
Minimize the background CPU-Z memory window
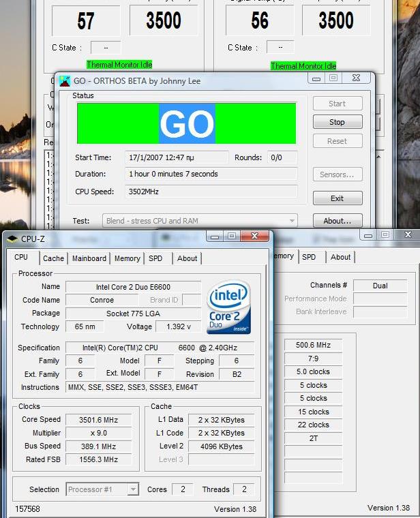[368, 235]
